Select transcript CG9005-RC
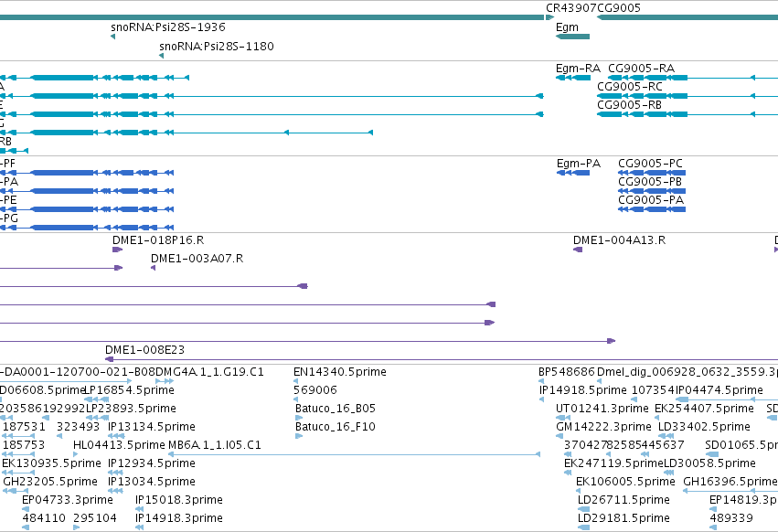 coord(687,96)
